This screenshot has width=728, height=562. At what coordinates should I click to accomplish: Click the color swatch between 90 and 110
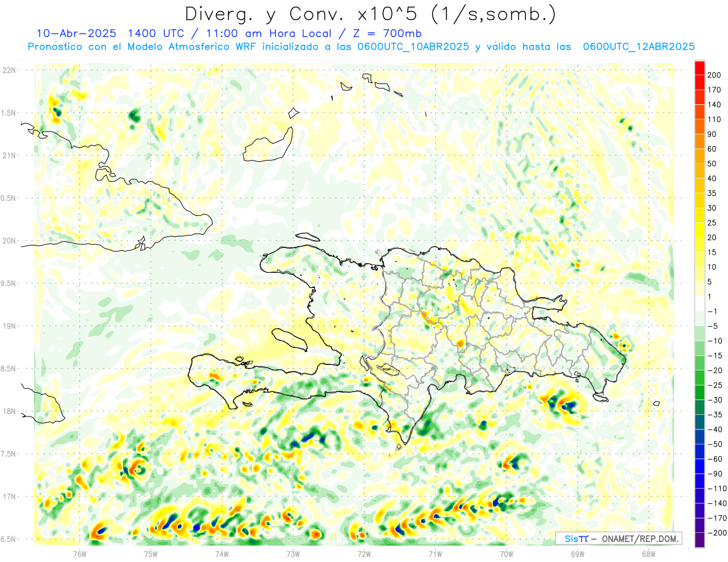pos(699,127)
